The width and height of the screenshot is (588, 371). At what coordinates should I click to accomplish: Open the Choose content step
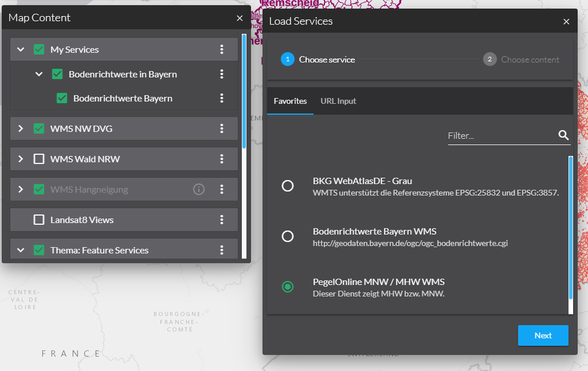(x=522, y=59)
